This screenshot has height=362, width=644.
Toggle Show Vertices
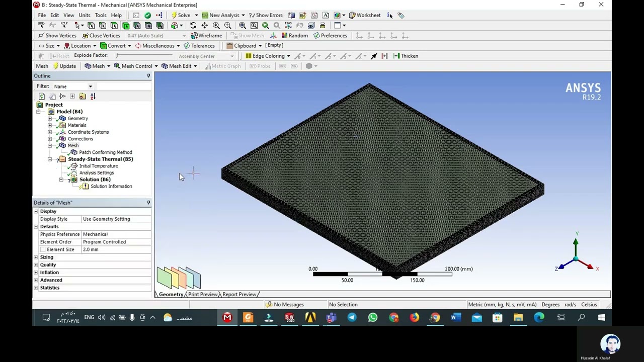57,36
